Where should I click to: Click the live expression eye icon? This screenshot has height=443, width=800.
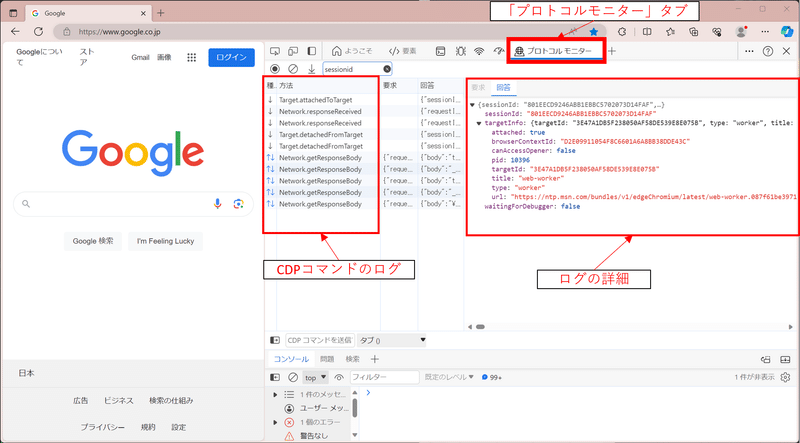(x=339, y=378)
